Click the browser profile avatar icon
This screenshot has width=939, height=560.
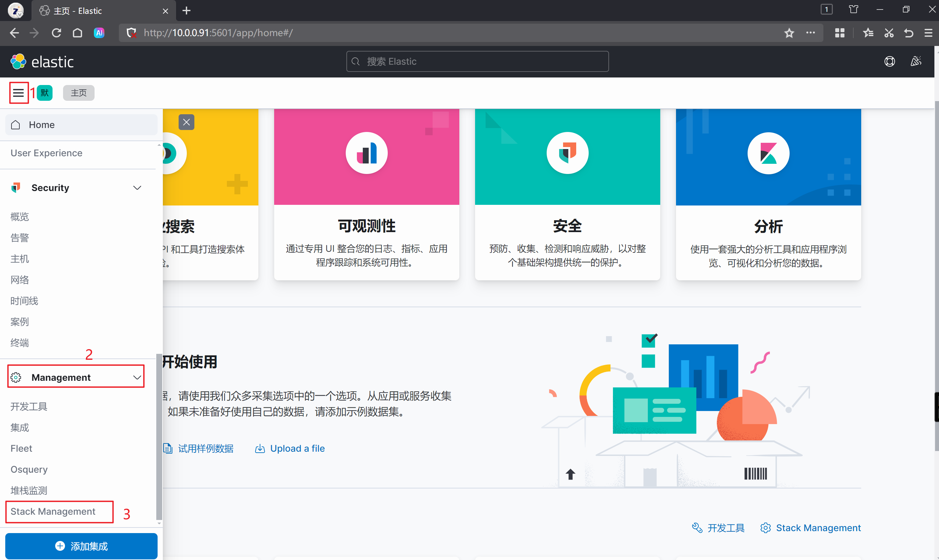[x=15, y=11]
